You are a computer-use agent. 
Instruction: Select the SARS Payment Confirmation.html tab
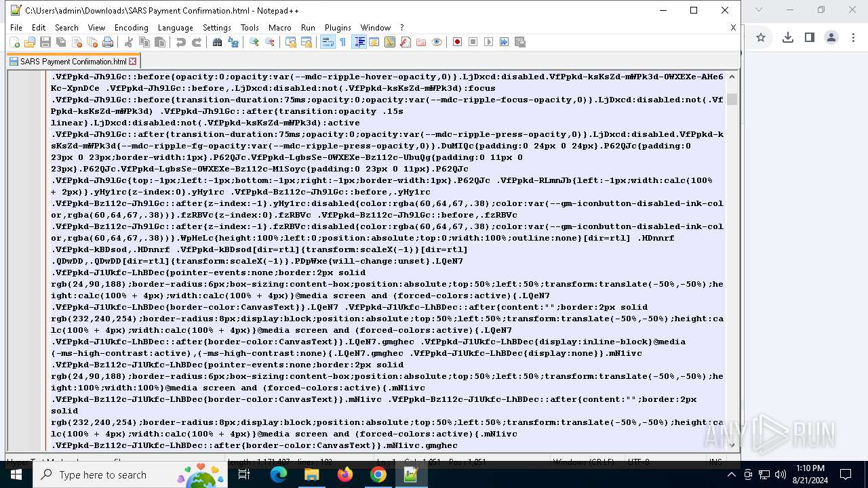[73, 61]
